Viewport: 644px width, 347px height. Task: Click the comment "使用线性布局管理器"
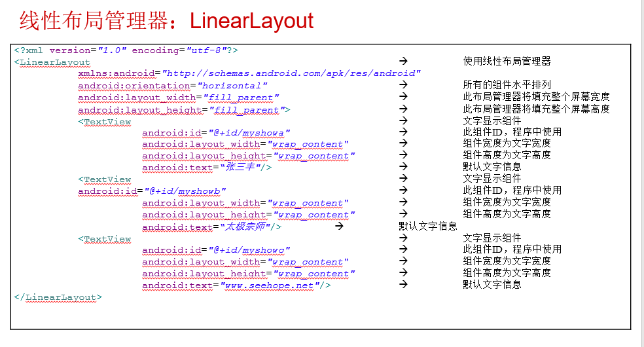point(507,61)
